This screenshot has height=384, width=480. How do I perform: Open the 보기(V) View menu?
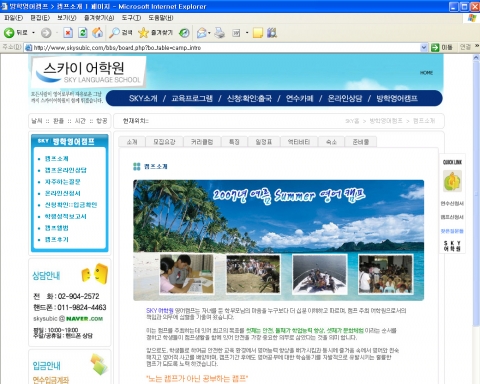pos(67,18)
